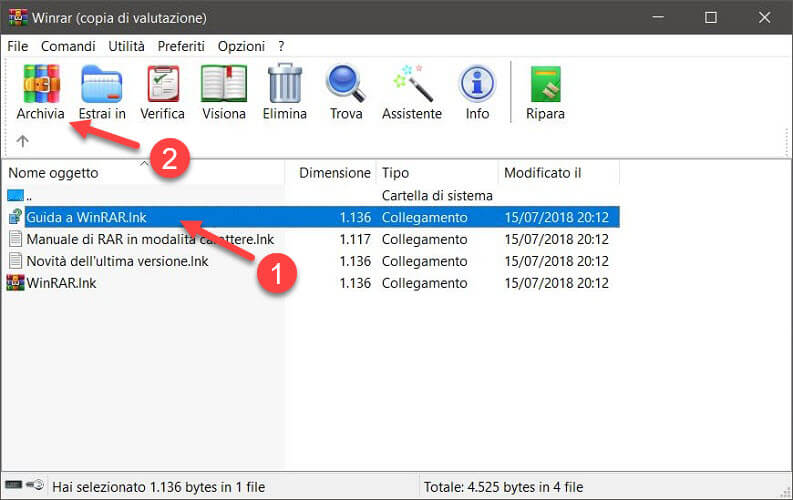Click the disk drive icon in status bar
Screen dimensions: 793x500
point(14,485)
